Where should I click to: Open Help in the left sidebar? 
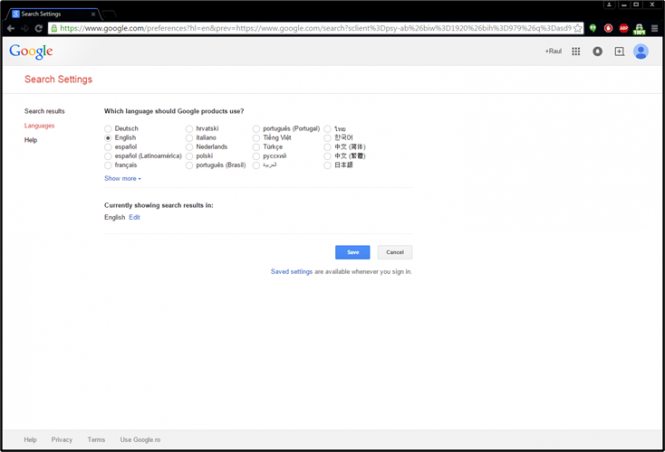[x=31, y=140]
